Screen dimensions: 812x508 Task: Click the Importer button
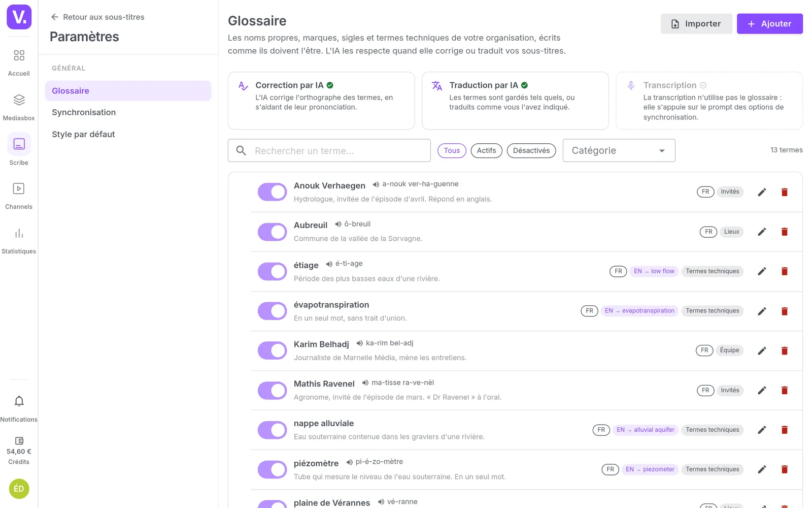696,24
